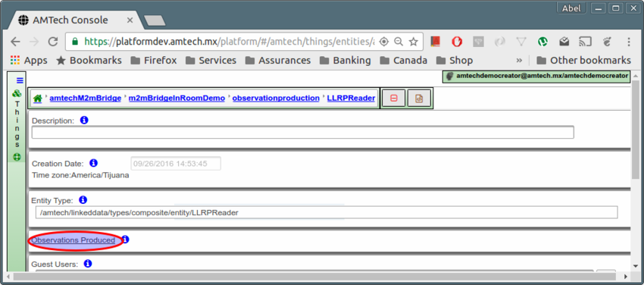This screenshot has width=644, height=285.
Task: Click the vertical scrollbar thumb
Action: coord(635,130)
